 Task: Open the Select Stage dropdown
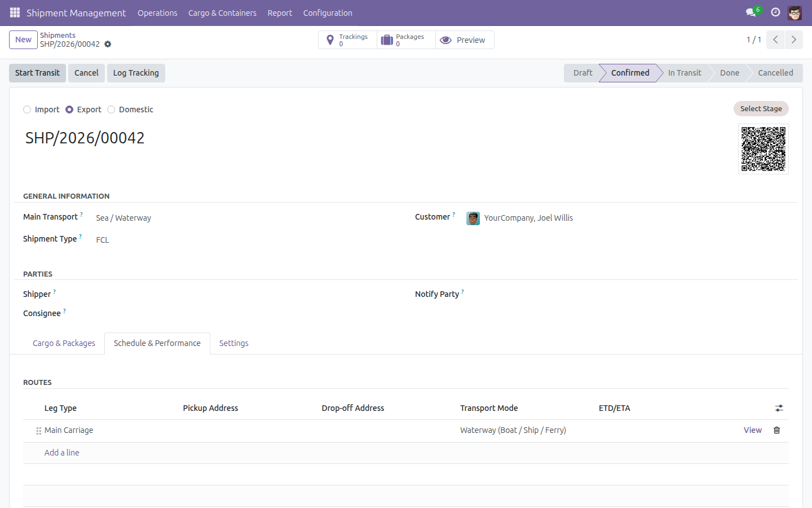tap(761, 108)
